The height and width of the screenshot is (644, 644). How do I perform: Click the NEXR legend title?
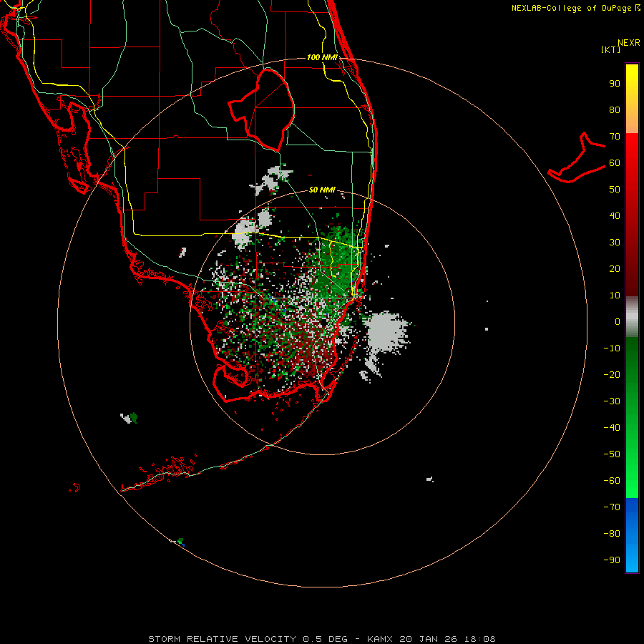coord(629,43)
